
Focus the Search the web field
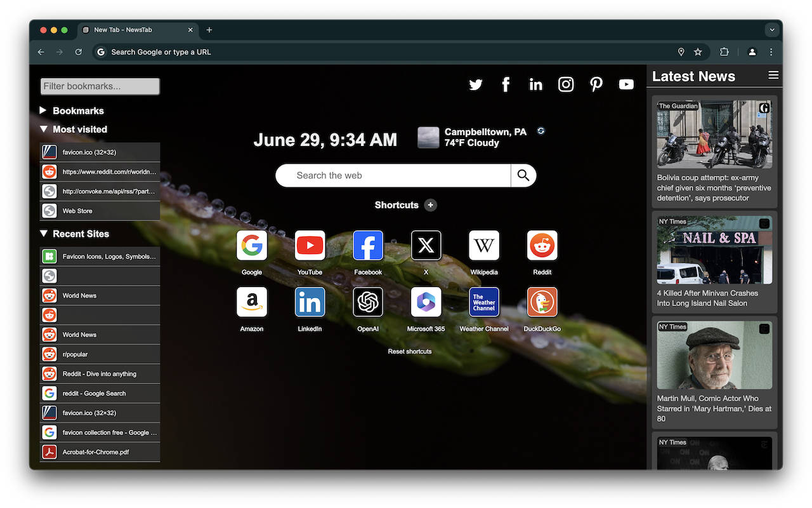393,175
